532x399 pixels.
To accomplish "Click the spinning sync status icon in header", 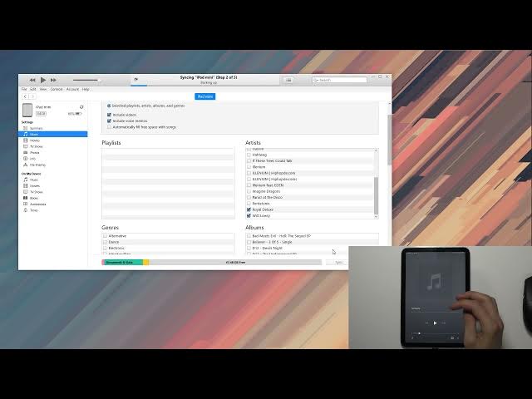I will pyautogui.click(x=136, y=80).
